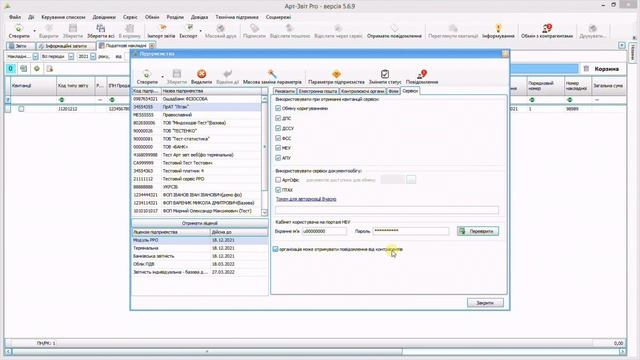
Task: Click the Пароль password field
Action: coord(410,231)
